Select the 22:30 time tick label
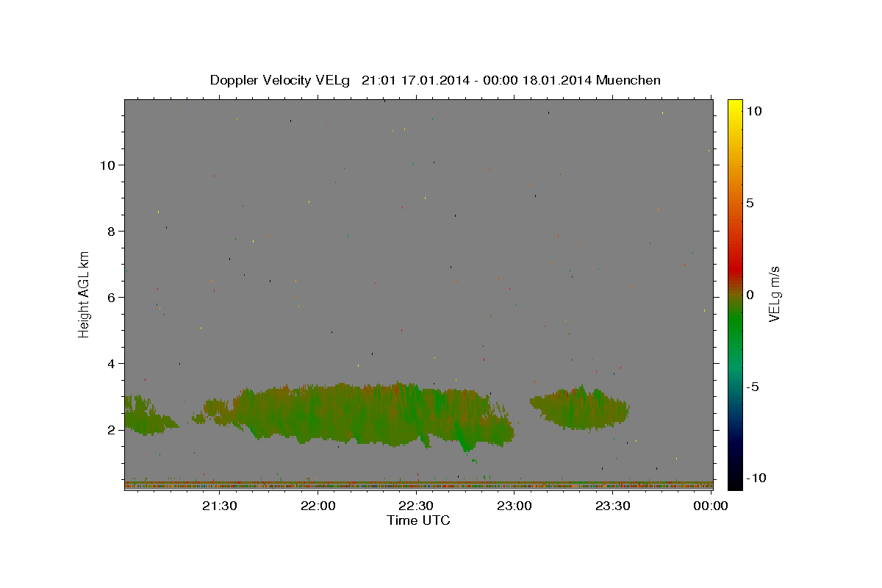882x588 pixels. (x=416, y=506)
